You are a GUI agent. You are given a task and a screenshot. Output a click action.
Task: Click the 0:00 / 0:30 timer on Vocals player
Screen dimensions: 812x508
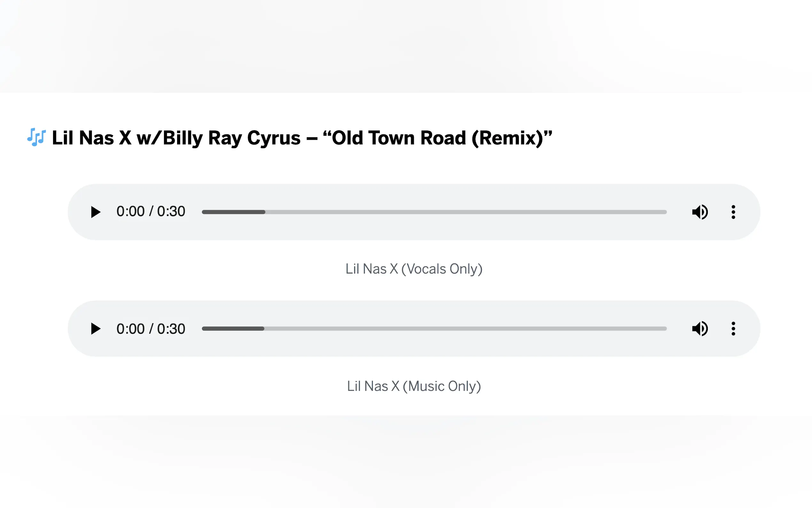point(151,211)
